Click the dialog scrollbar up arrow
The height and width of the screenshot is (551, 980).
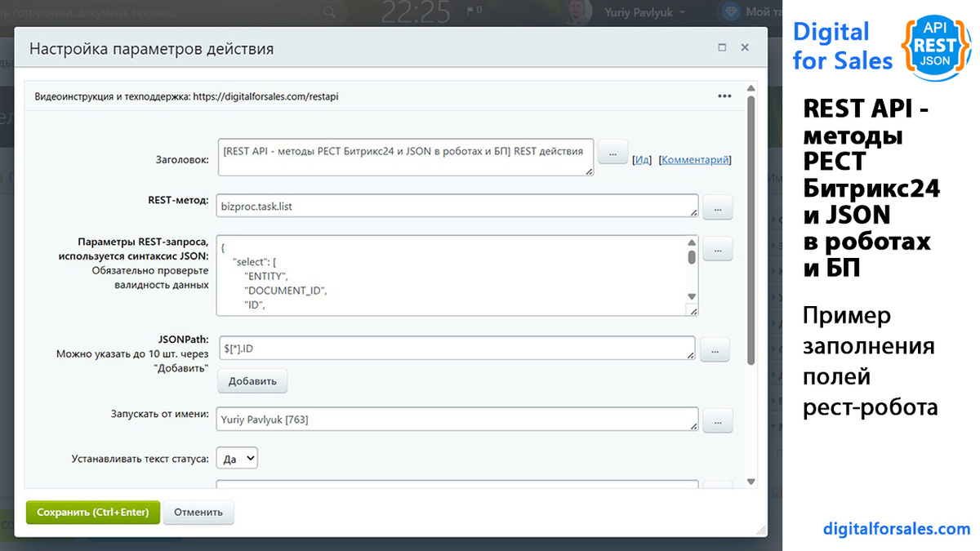click(751, 87)
